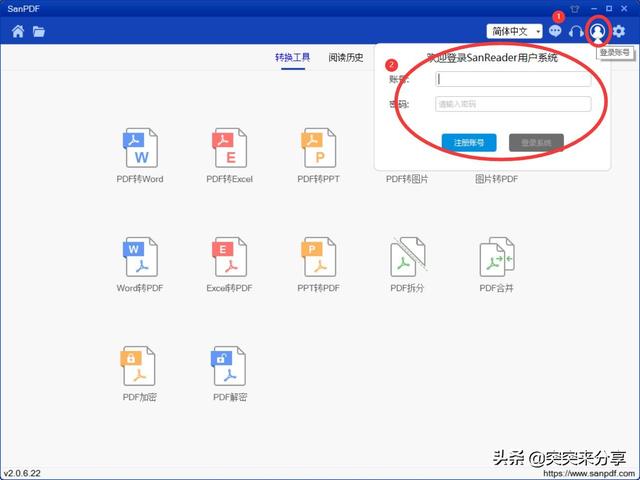
Task: Click the 图片转PDF label
Action: (496, 179)
